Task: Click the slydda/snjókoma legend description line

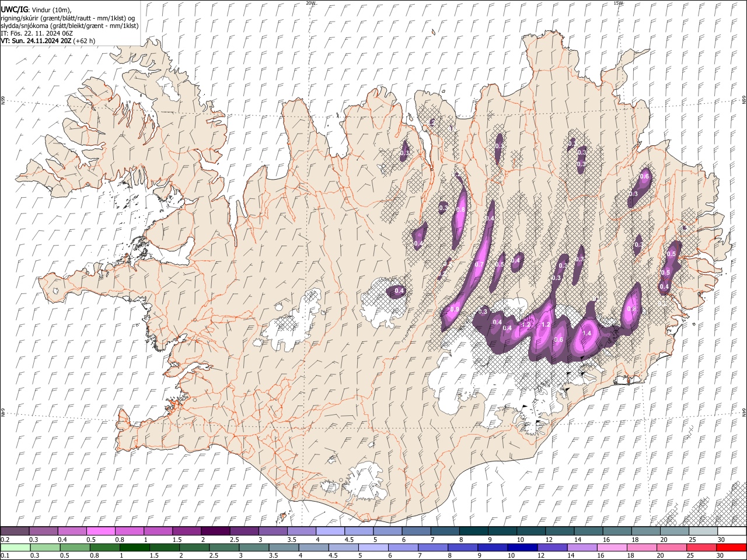Action: click(69, 26)
